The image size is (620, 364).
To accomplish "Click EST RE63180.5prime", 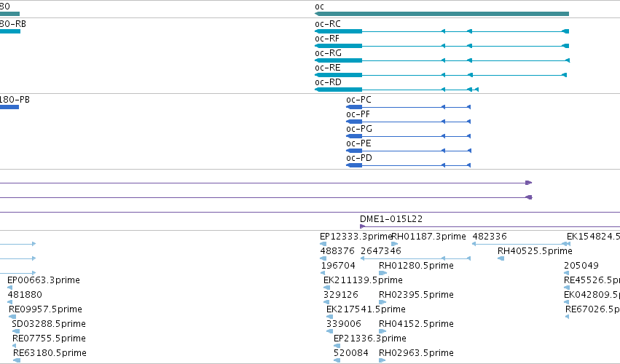I will [50, 353].
